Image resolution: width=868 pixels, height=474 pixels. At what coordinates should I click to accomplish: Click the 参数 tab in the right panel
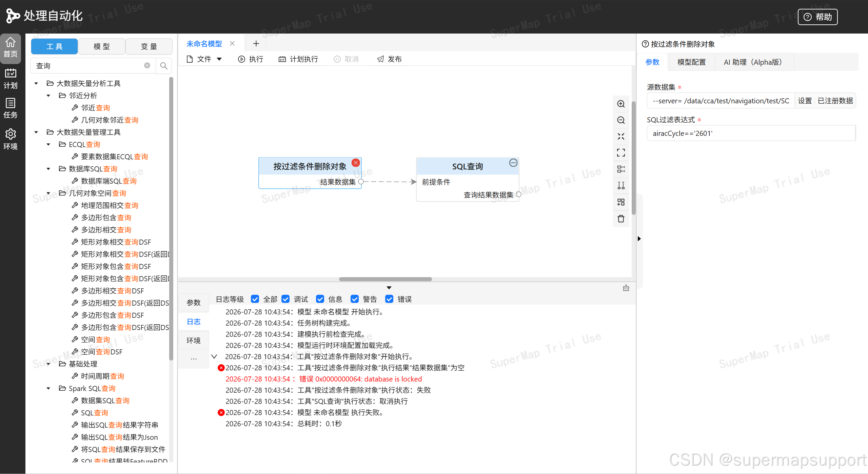pyautogui.click(x=652, y=62)
